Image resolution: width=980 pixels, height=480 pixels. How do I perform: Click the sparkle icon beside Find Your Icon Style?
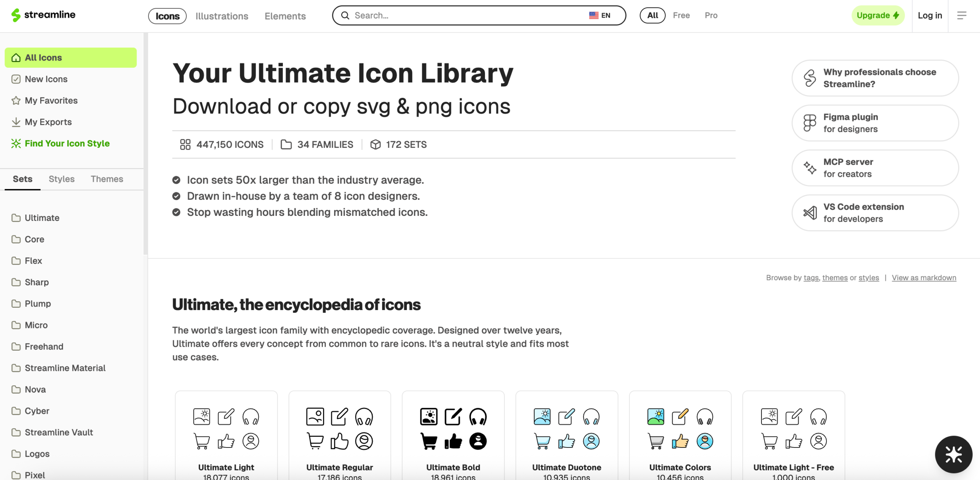tap(16, 143)
